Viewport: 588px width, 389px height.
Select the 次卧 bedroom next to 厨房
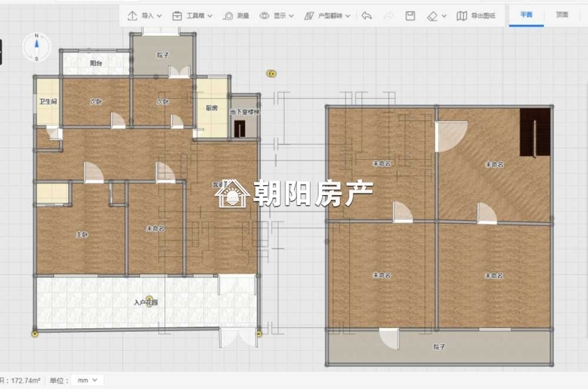click(162, 102)
